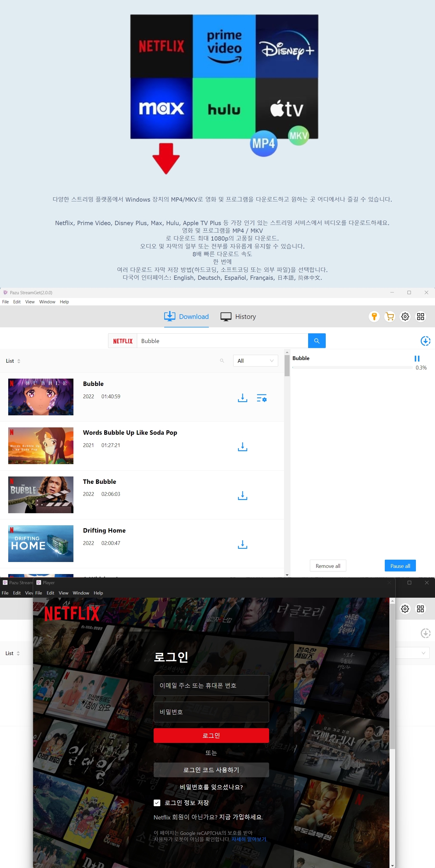Open the Drifting Home thumbnail
The height and width of the screenshot is (868, 435).
[x=41, y=543]
